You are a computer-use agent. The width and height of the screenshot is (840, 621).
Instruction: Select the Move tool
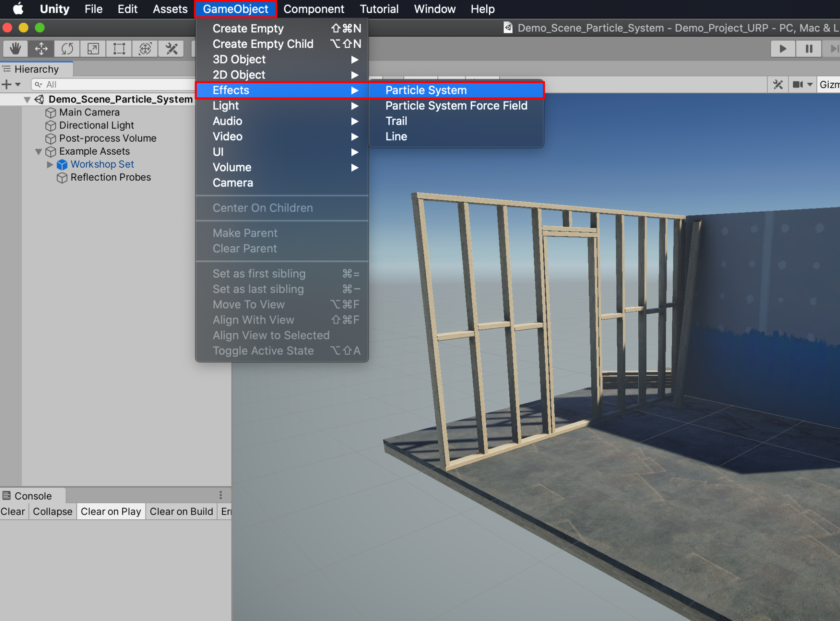click(x=41, y=49)
